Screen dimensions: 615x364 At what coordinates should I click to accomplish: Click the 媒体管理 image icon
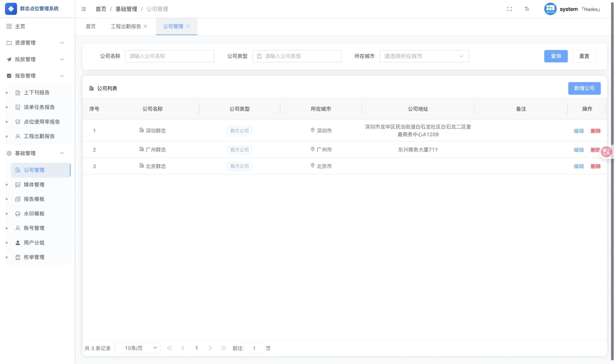tap(18, 184)
